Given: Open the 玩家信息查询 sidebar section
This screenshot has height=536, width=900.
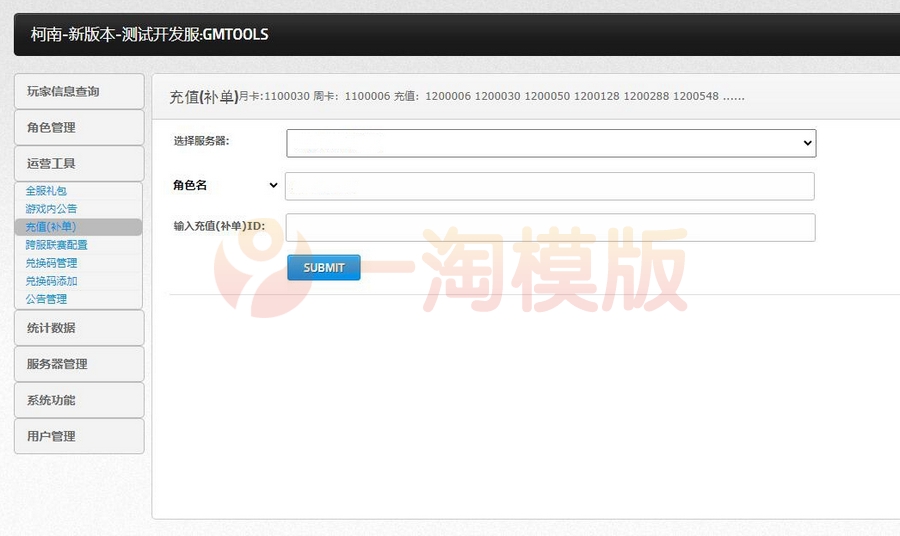Looking at the screenshot, I should click(x=78, y=91).
